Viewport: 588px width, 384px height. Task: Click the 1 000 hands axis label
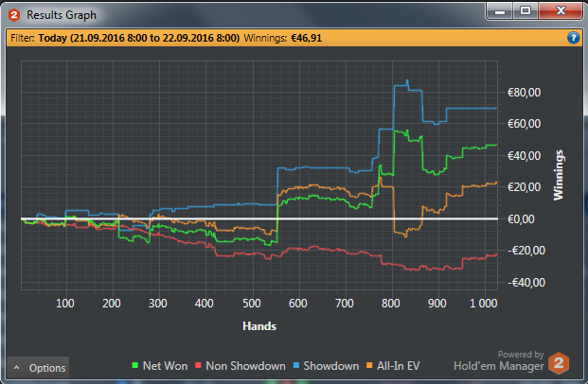coord(484,303)
